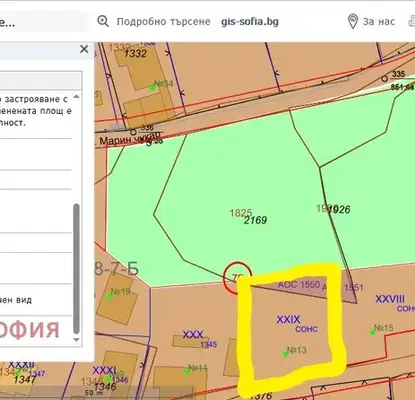
Task: Click block label XXVIII on map
Action: 390,299
